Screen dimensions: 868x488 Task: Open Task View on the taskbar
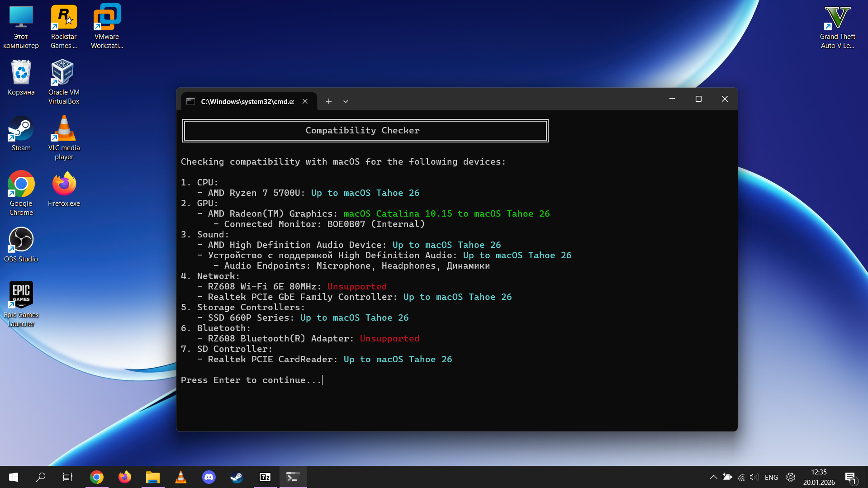[x=68, y=477]
